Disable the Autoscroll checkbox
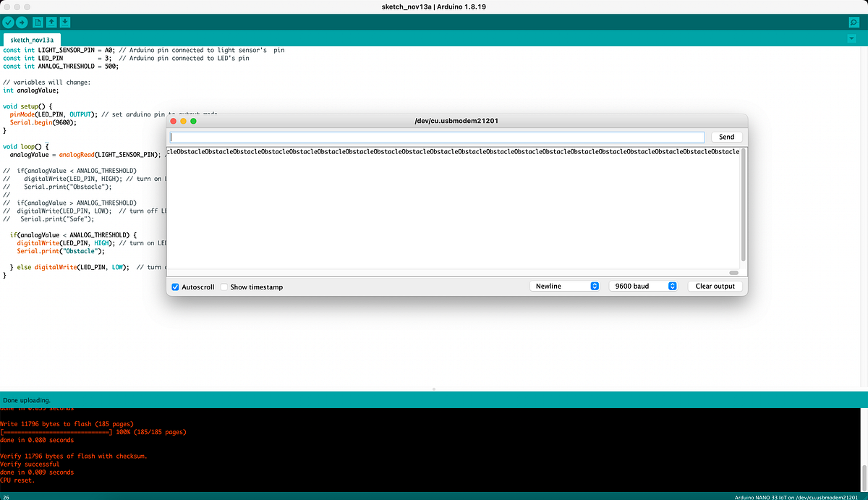Viewport: 868px width, 500px height. pyautogui.click(x=174, y=286)
